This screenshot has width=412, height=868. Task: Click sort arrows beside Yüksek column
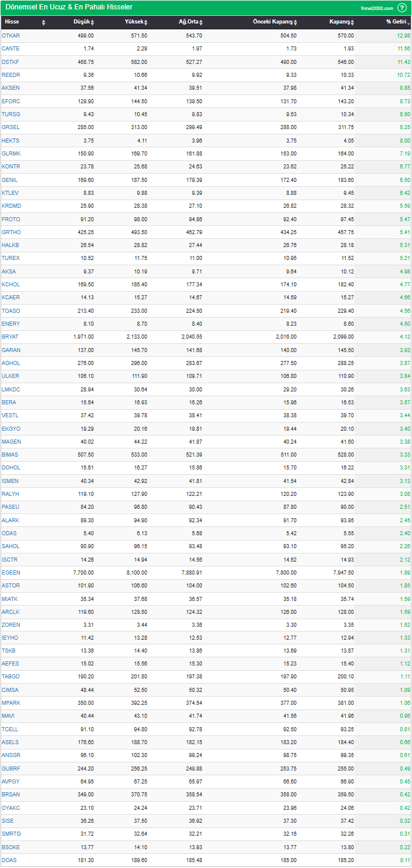146,22
